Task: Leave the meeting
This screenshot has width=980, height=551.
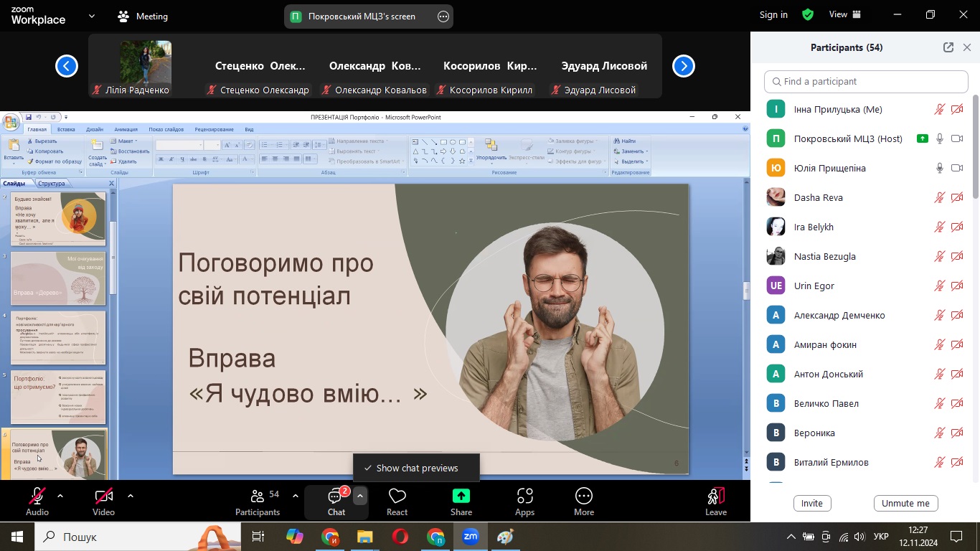Action: click(x=716, y=501)
